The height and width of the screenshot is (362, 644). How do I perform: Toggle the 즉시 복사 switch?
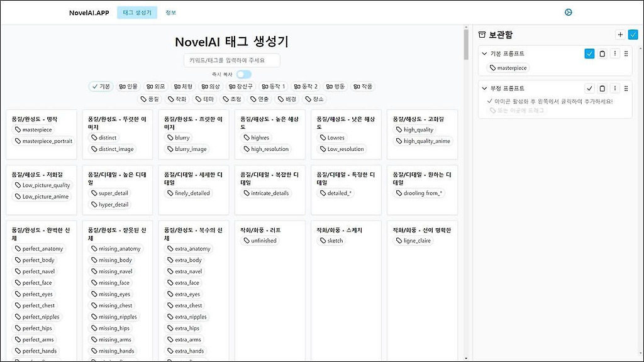(x=243, y=74)
